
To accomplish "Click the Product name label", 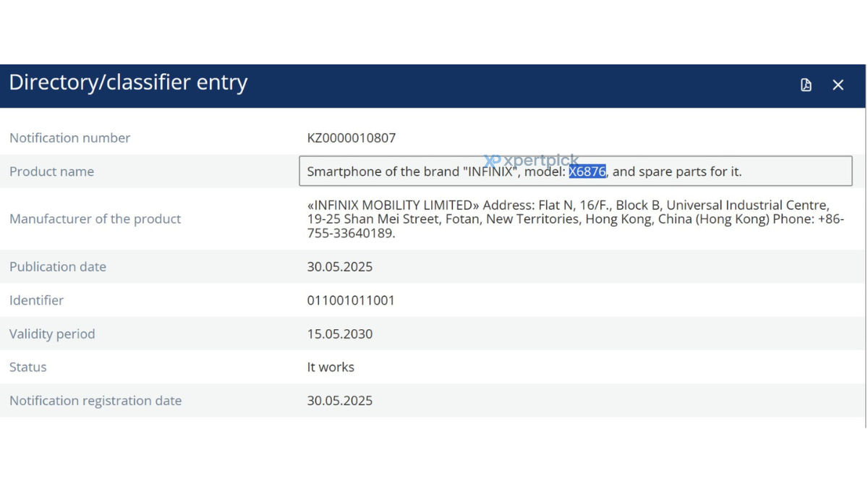I will click(52, 171).
